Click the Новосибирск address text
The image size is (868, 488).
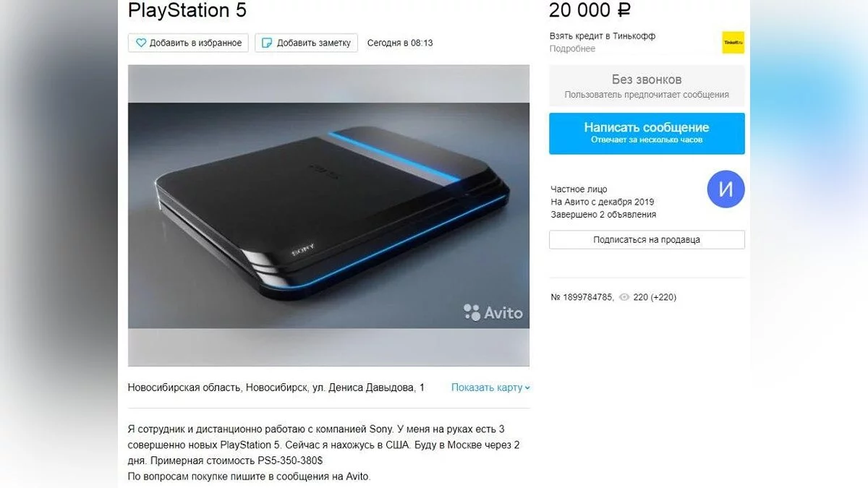pyautogui.click(x=276, y=388)
